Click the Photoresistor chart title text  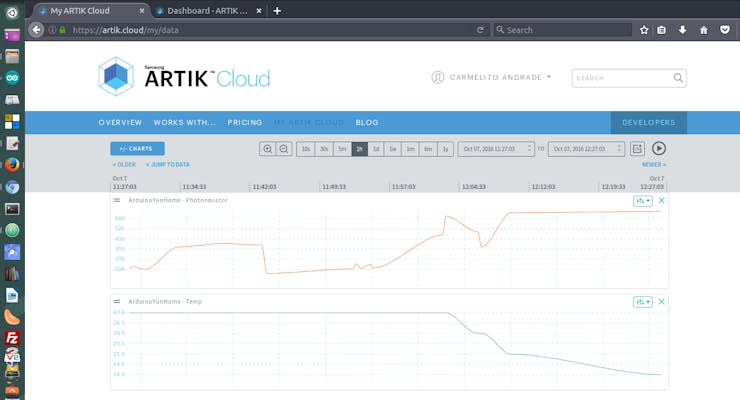pos(178,200)
